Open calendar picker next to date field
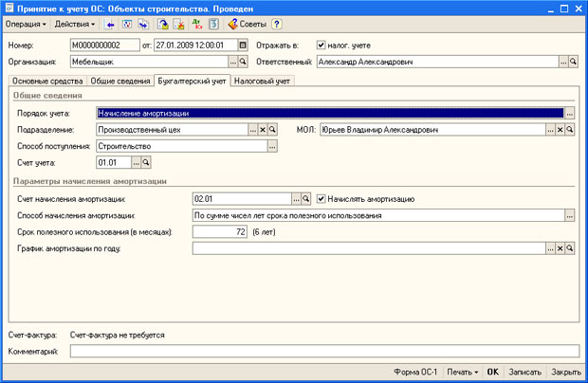This screenshot has height=383, width=588. click(x=243, y=46)
